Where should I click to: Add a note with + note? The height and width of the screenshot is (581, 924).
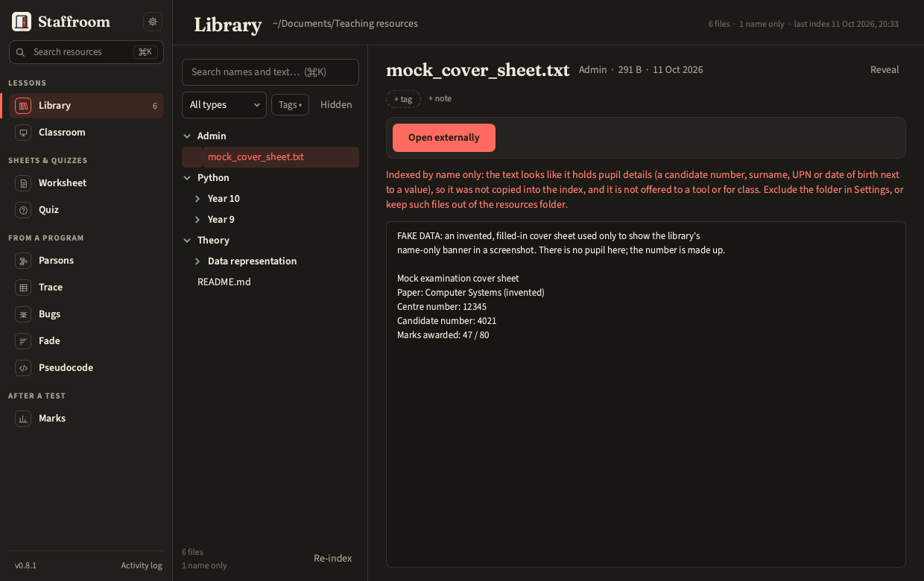(440, 99)
